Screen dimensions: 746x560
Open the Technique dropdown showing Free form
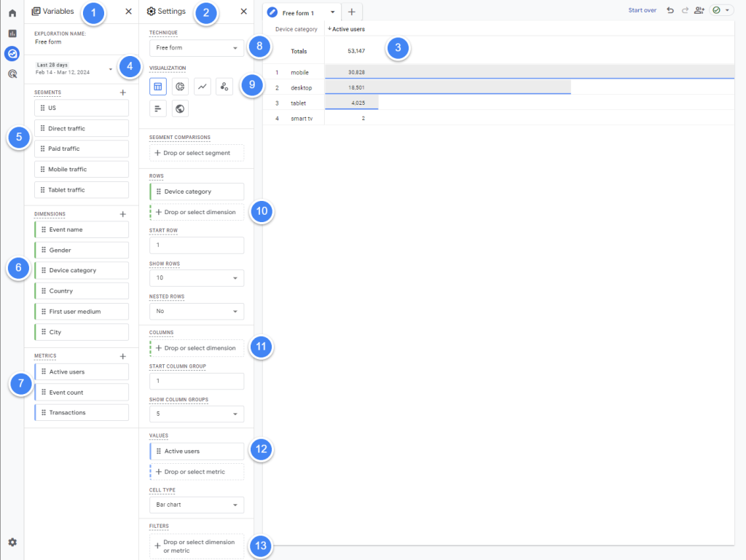click(197, 47)
